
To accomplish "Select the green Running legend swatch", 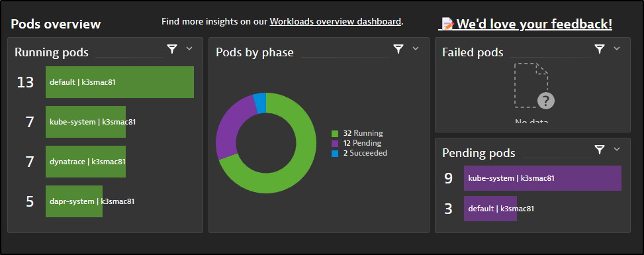I will click(x=335, y=134).
